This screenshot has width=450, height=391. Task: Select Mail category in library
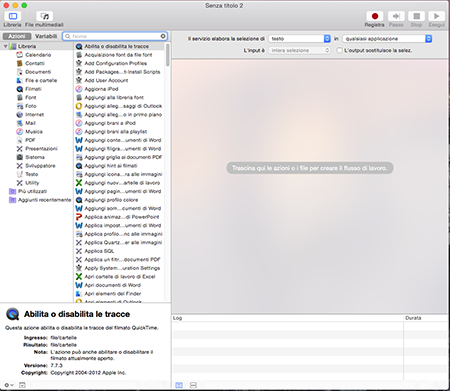[x=30, y=123]
